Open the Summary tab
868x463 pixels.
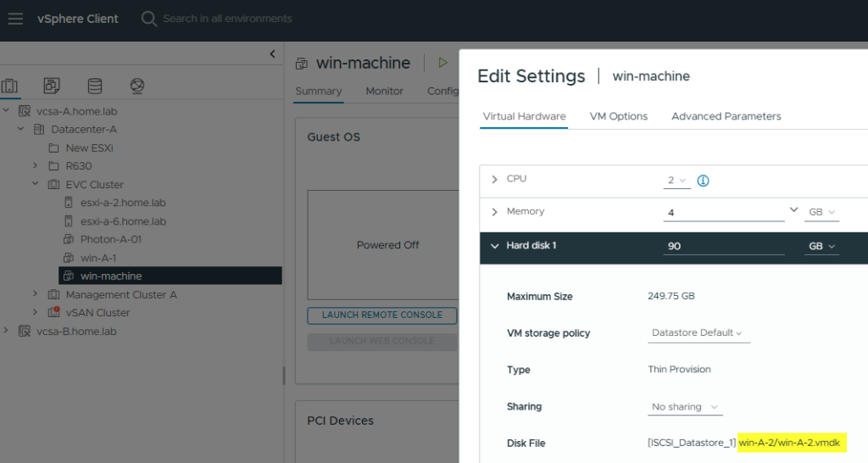319,92
